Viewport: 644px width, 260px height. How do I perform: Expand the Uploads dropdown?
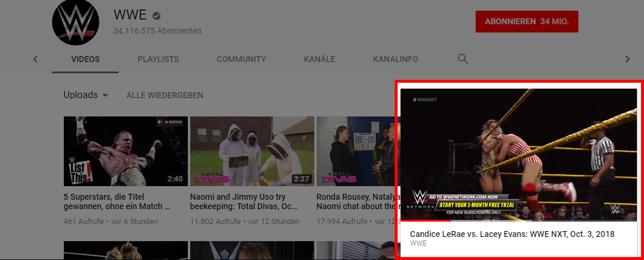(86, 95)
